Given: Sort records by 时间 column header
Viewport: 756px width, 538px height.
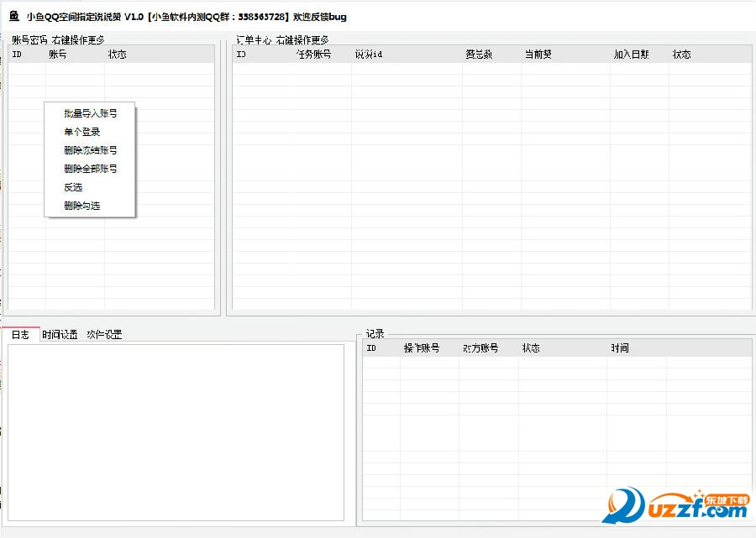Looking at the screenshot, I should coord(637,347).
